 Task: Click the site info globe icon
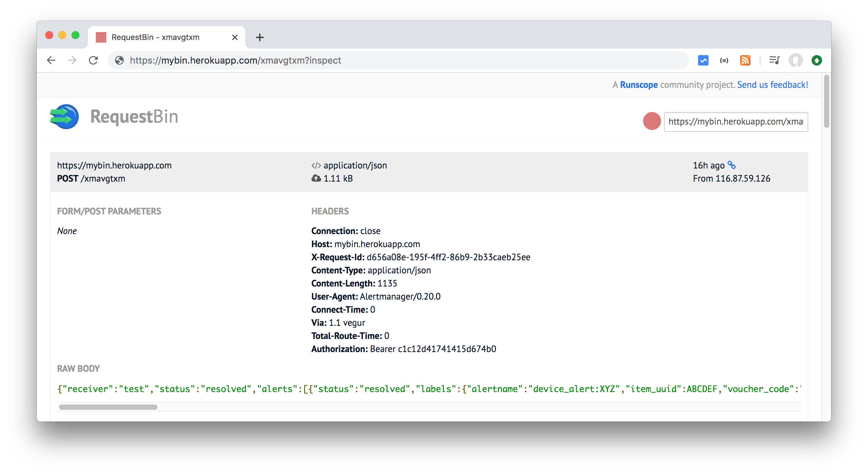point(119,61)
